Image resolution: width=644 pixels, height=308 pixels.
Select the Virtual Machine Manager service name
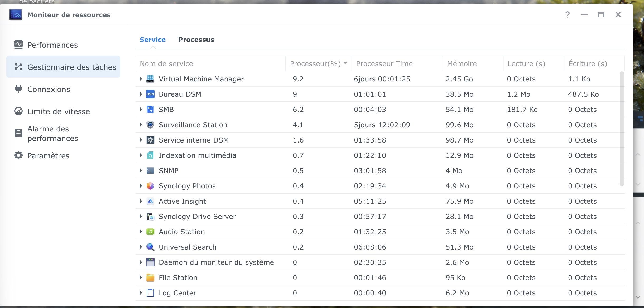(x=201, y=79)
